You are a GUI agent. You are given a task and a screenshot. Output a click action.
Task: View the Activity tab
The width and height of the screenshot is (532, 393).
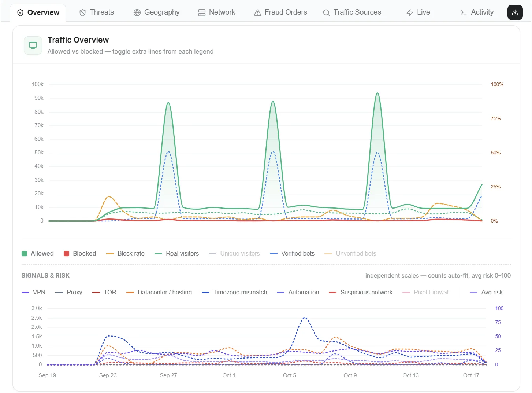point(477,12)
